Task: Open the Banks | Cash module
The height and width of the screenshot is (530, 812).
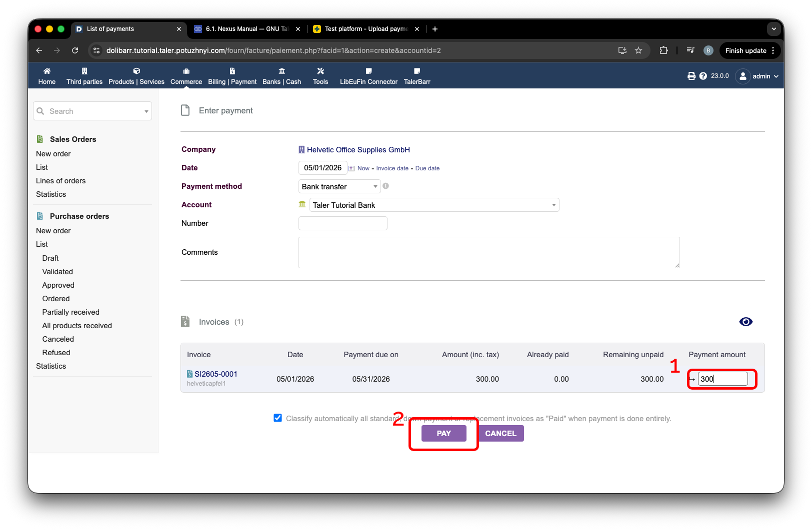Action: pyautogui.click(x=281, y=76)
